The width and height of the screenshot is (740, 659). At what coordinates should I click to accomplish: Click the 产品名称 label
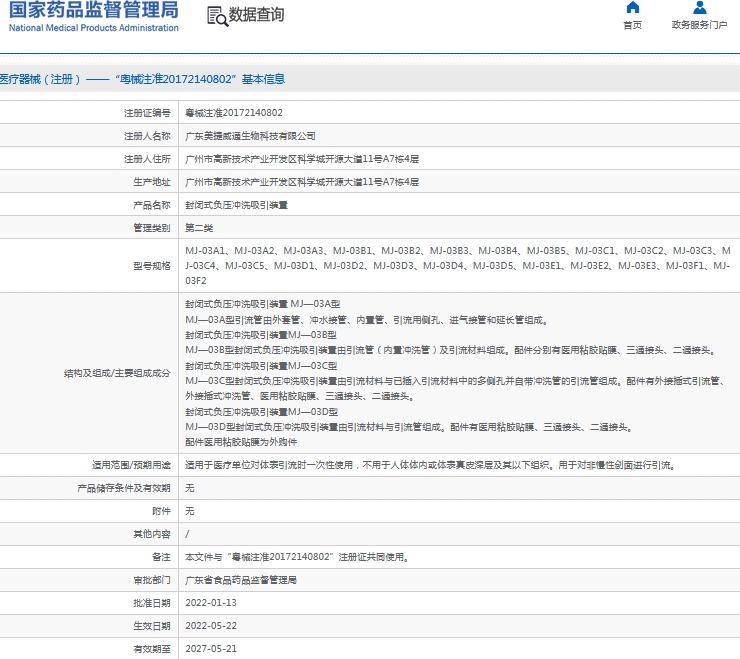(x=151, y=205)
